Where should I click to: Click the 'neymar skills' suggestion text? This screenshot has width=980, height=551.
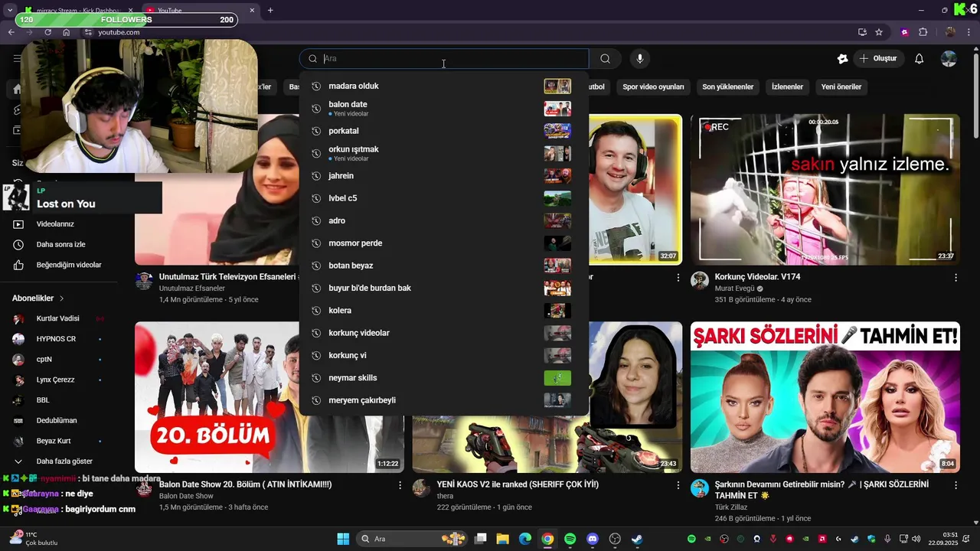point(353,378)
